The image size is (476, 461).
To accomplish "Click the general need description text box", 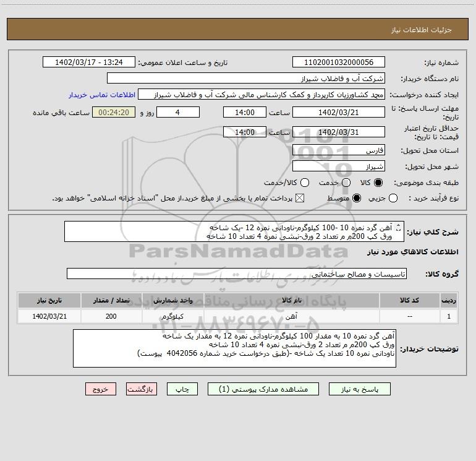I will pyautogui.click(x=234, y=231).
